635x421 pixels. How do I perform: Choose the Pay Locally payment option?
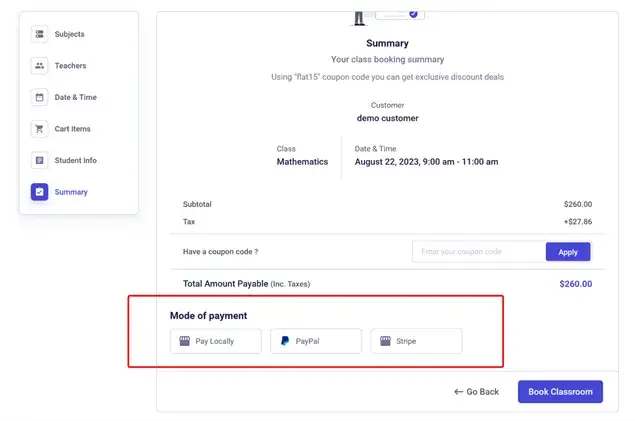(x=216, y=341)
